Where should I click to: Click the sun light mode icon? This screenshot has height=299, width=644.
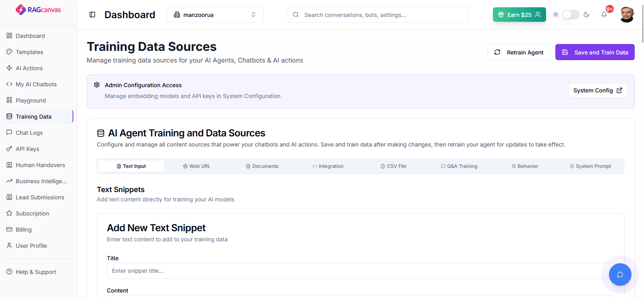click(556, 15)
